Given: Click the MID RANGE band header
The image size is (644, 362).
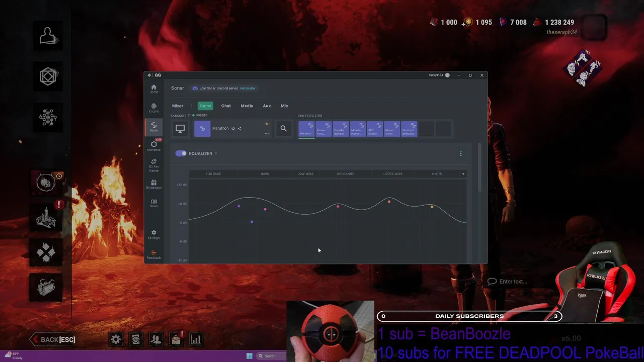Looking at the screenshot, I should click(345, 174).
